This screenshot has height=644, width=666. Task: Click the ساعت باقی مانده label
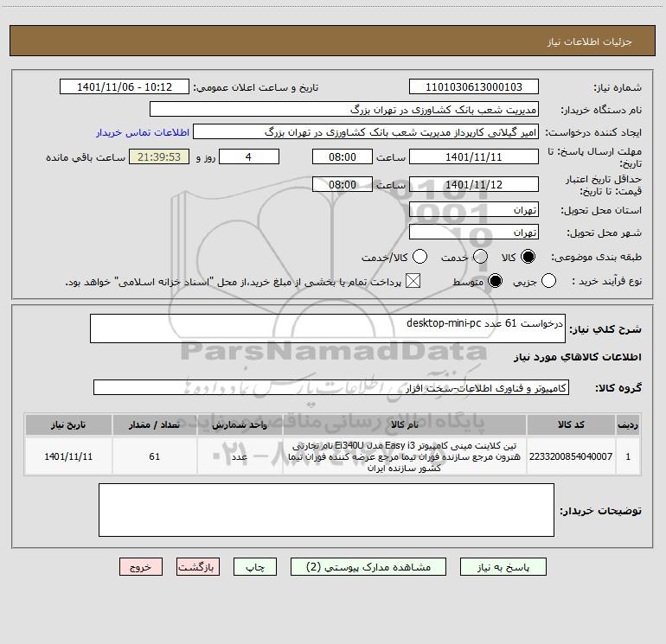point(86,157)
